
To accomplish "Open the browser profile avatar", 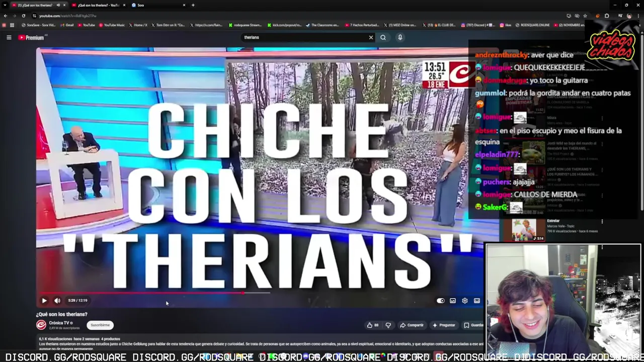I will 629,16.
